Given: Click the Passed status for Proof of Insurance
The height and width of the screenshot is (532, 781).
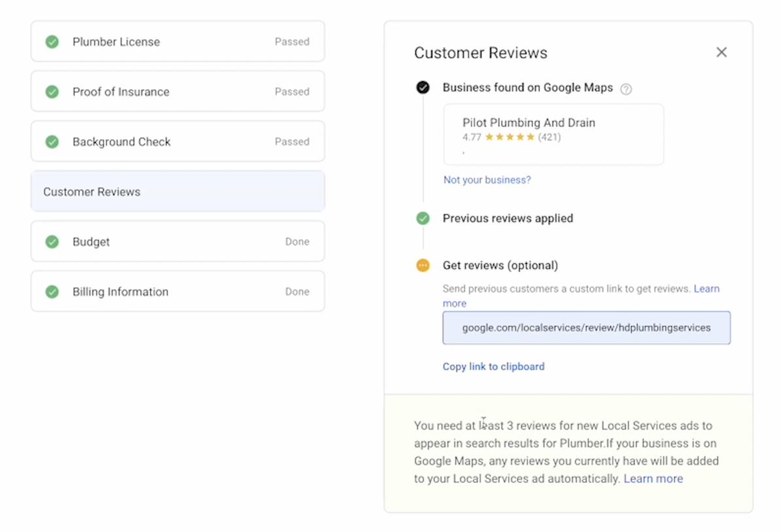Looking at the screenshot, I should pos(292,91).
